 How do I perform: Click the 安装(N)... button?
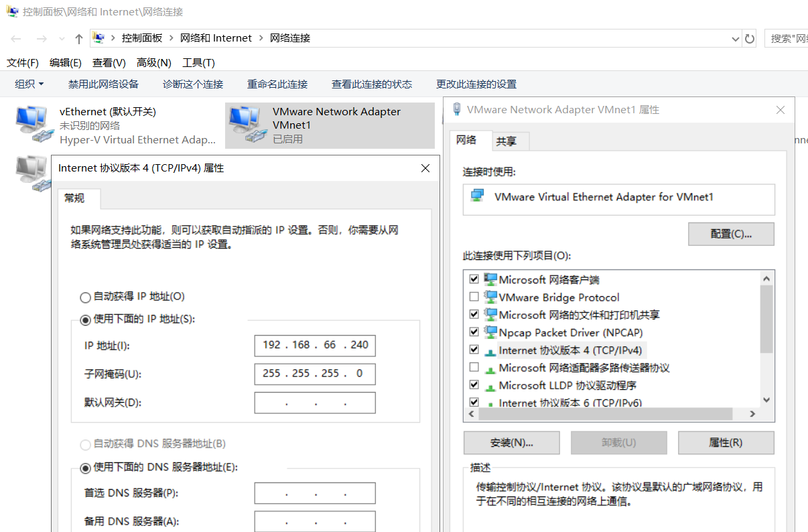[x=512, y=443]
